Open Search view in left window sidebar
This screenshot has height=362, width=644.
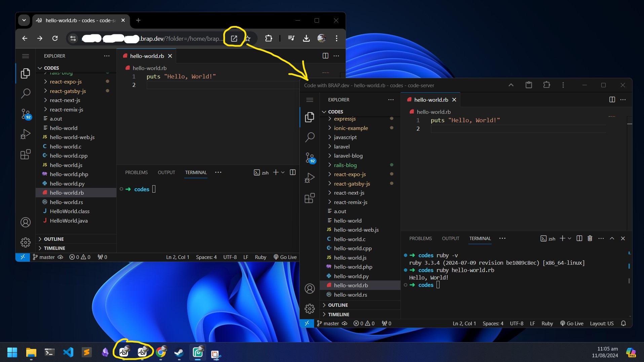coord(26,93)
